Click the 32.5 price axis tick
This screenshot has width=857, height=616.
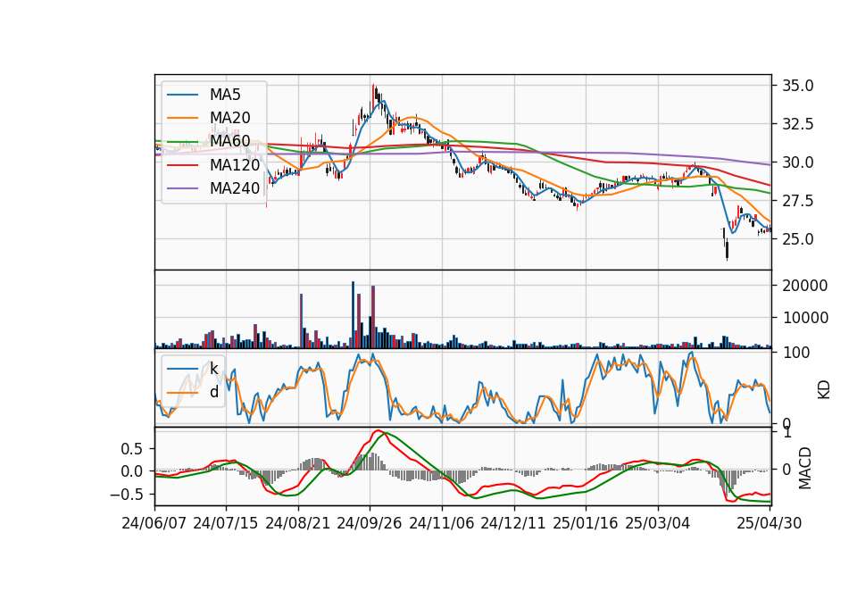point(798,124)
